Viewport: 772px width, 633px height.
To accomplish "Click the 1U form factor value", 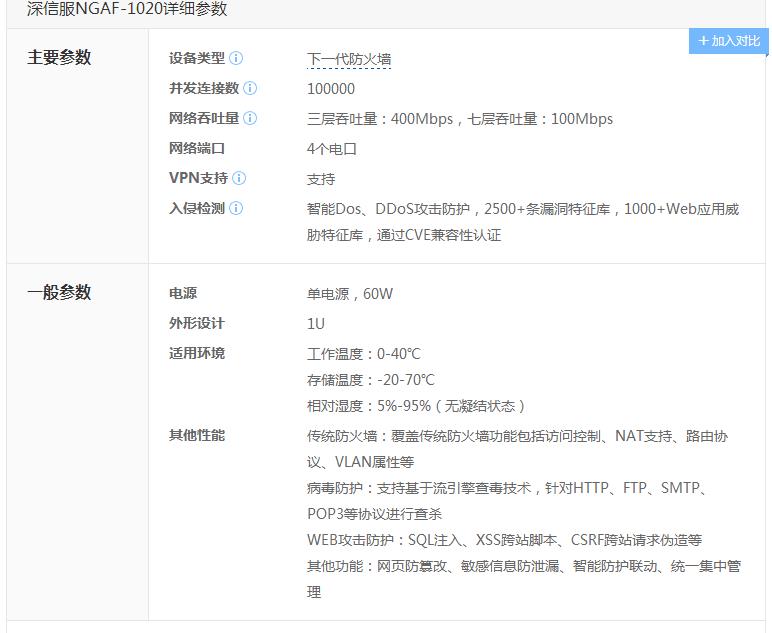I will coord(316,324).
